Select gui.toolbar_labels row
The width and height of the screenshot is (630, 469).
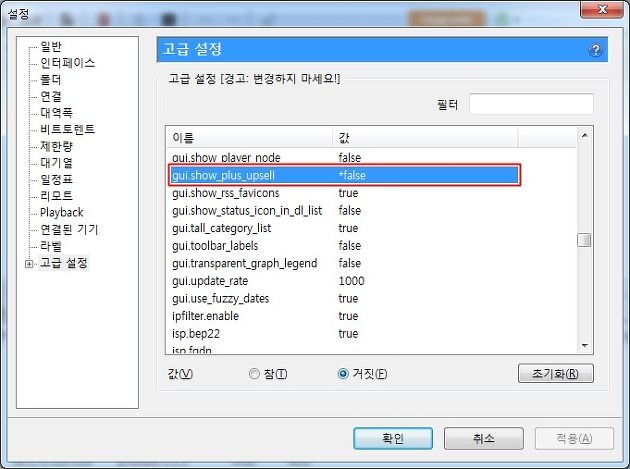pyautogui.click(x=344, y=246)
